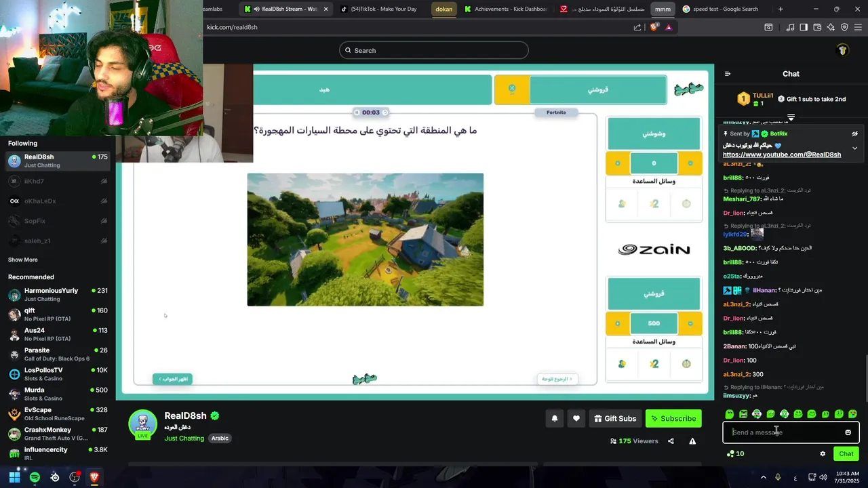Open offline channel iiKhd7

pyautogui.click(x=58, y=182)
